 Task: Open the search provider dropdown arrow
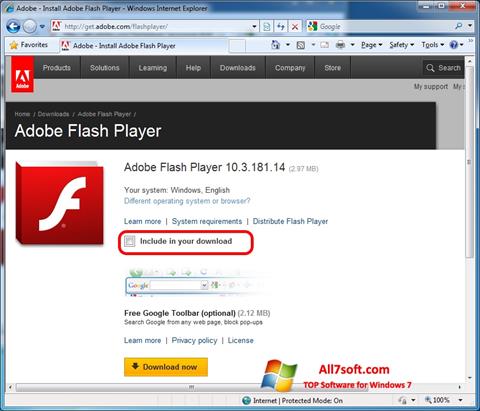(x=470, y=26)
